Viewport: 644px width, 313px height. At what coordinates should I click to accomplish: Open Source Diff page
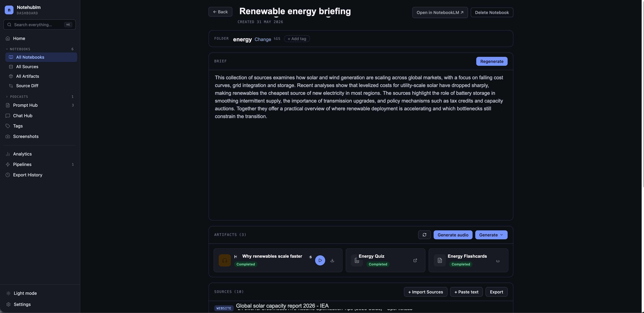[41, 86]
